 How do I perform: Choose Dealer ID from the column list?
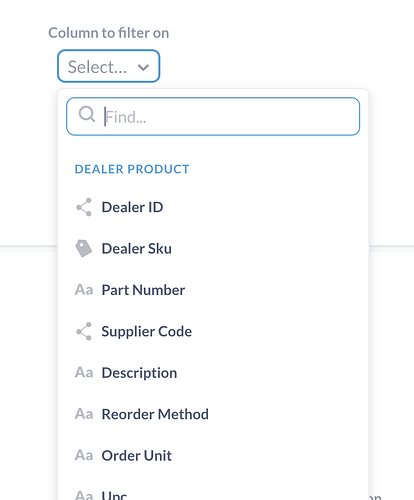click(x=213, y=207)
